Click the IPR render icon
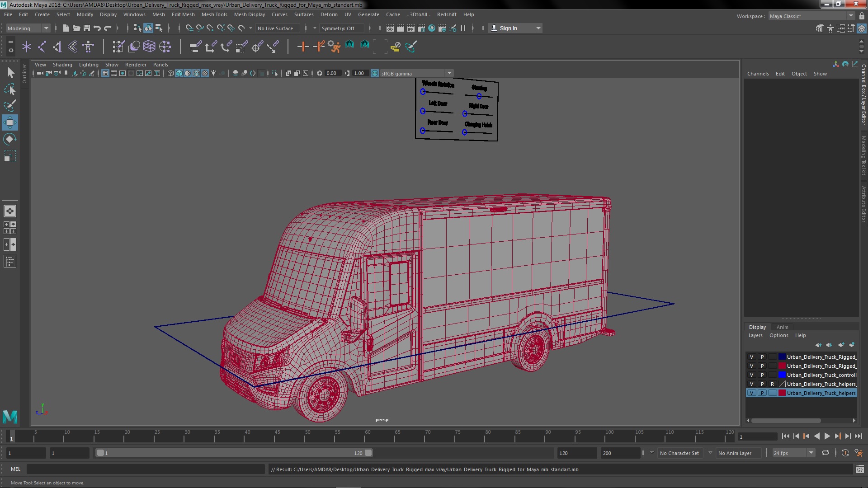 tap(411, 28)
